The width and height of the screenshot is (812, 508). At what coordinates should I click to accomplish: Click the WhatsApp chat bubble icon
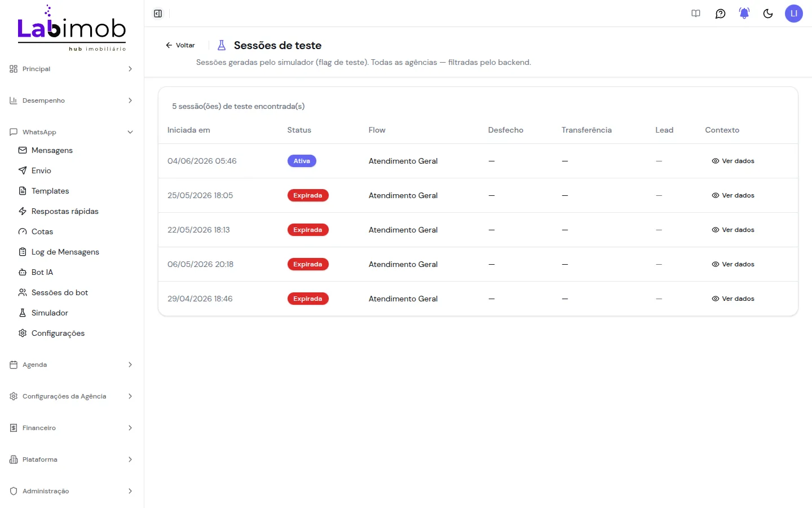pyautogui.click(x=14, y=132)
